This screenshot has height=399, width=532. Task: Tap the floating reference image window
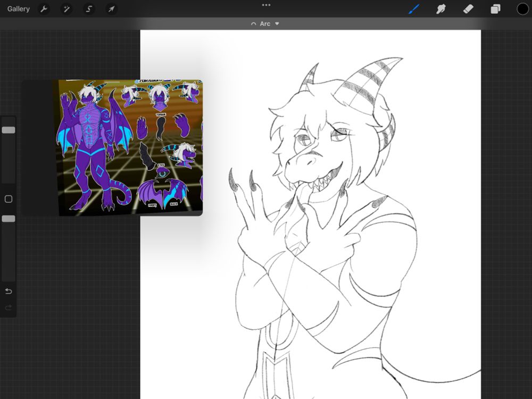coord(113,147)
